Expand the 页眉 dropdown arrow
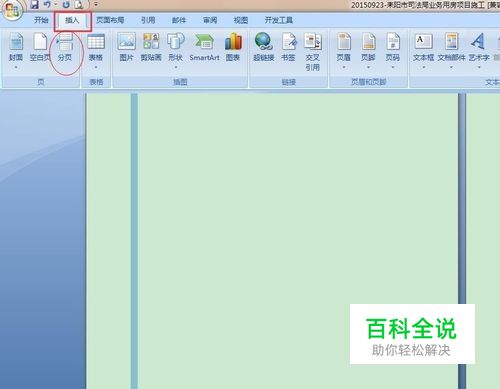 point(344,68)
